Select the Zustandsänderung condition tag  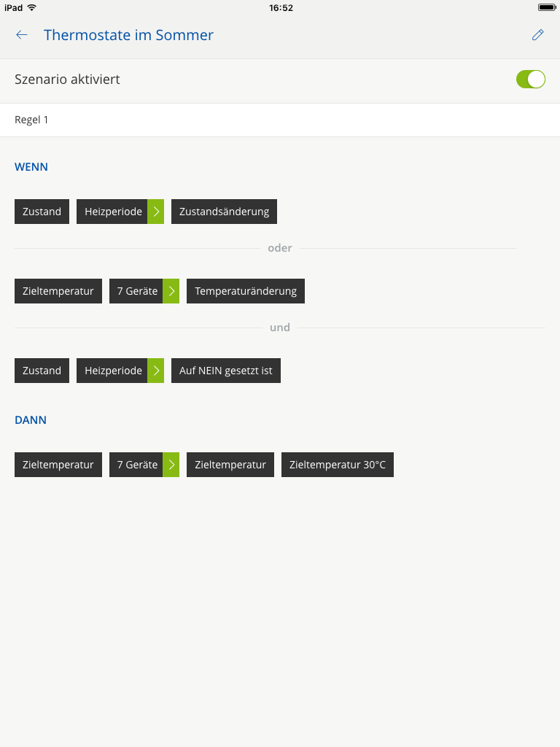224,212
